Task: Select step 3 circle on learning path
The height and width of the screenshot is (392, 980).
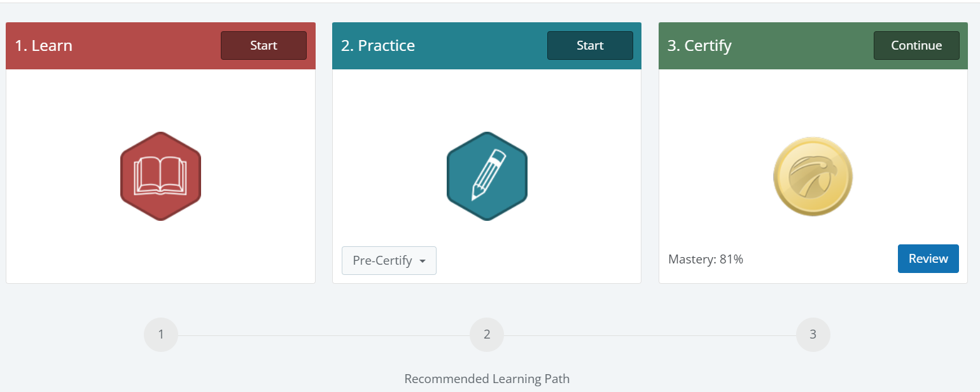Action: pos(813,335)
